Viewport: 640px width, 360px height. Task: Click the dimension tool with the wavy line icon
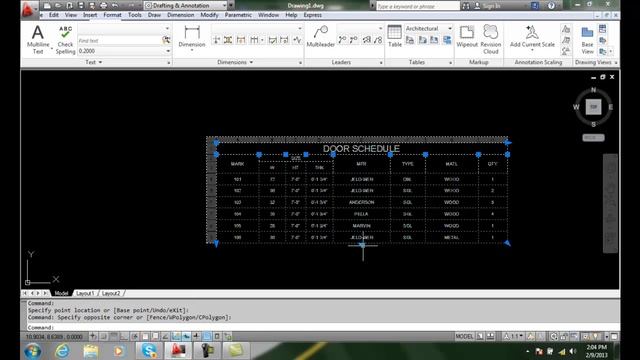point(297,40)
